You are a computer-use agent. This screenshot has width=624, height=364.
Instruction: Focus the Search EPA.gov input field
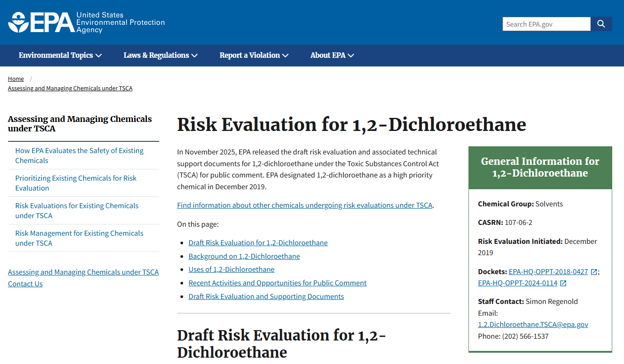[546, 24]
